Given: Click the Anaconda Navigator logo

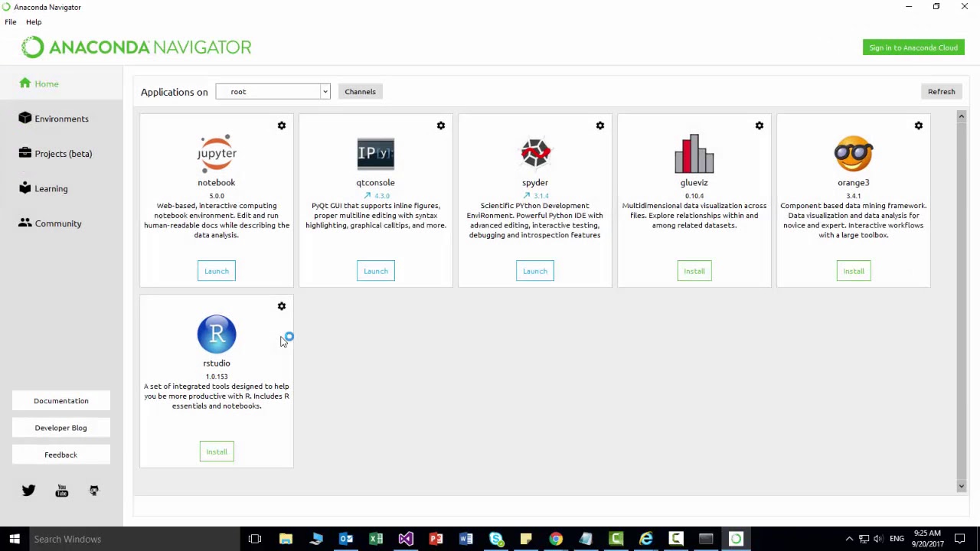Looking at the screenshot, I should 136,47.
